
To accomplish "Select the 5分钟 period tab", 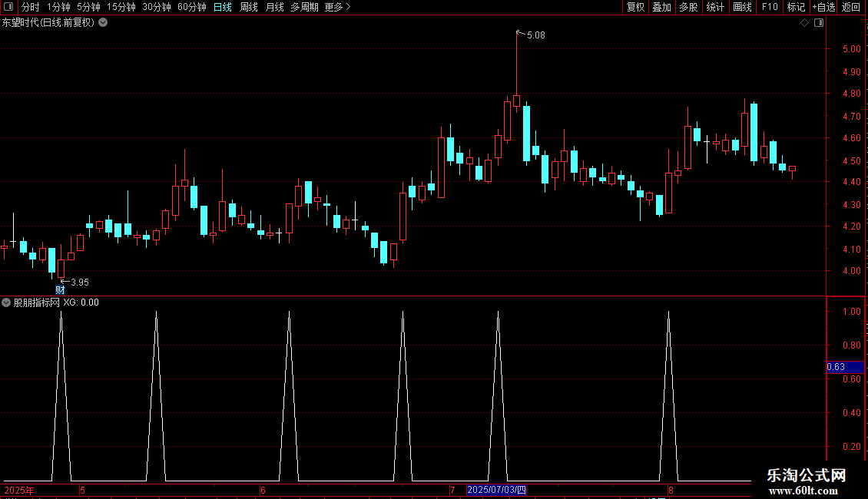I will tap(88, 7).
